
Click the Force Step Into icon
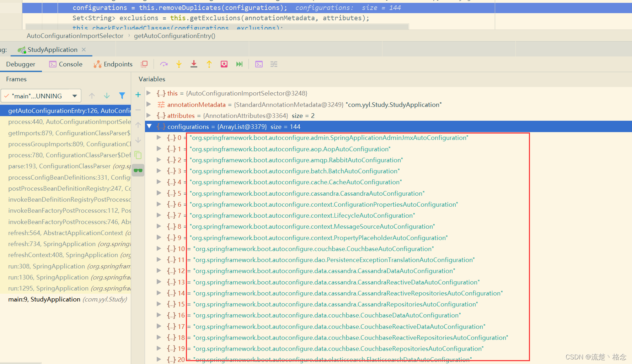click(x=194, y=64)
